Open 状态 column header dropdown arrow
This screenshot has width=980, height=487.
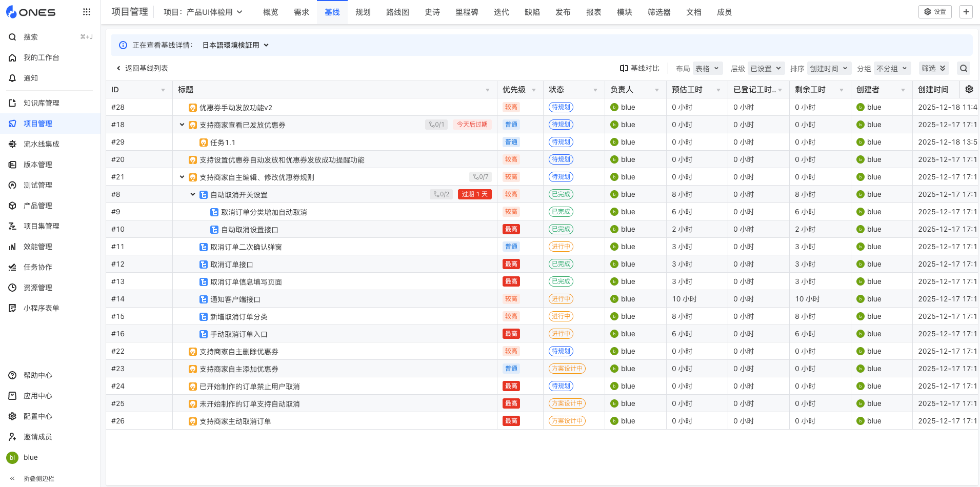[595, 90]
